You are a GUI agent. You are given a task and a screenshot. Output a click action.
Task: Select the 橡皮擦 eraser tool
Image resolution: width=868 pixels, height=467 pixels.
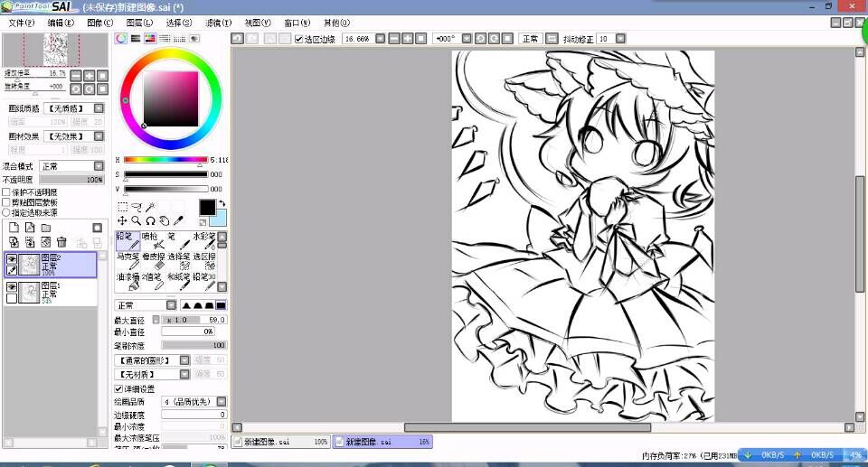pos(154,261)
